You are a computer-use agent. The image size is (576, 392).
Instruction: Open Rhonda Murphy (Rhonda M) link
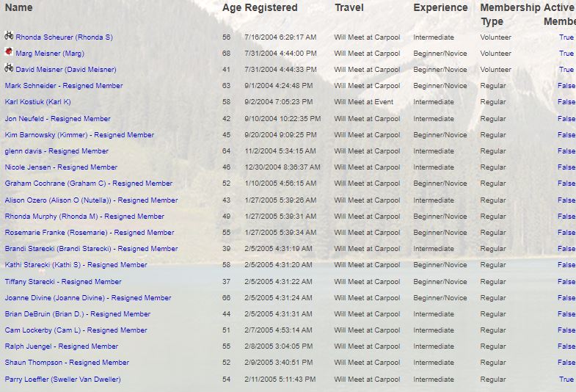click(84, 217)
